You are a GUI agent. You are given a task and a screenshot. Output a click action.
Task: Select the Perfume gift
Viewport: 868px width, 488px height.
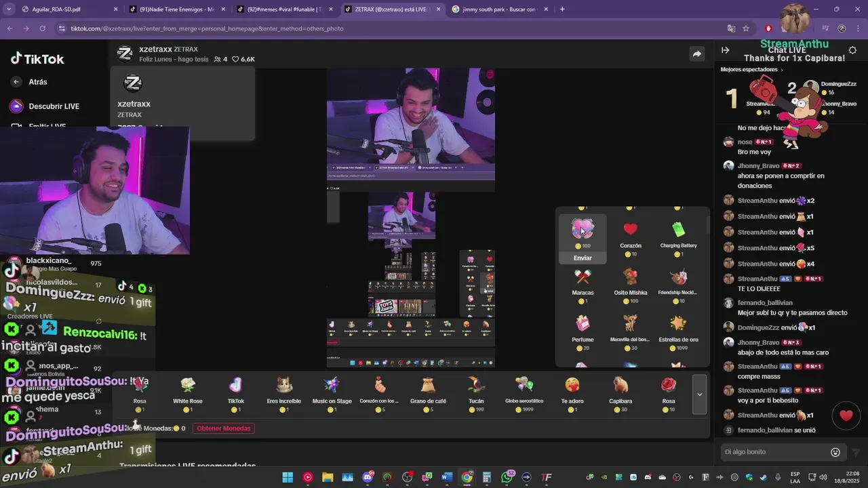[x=583, y=333]
